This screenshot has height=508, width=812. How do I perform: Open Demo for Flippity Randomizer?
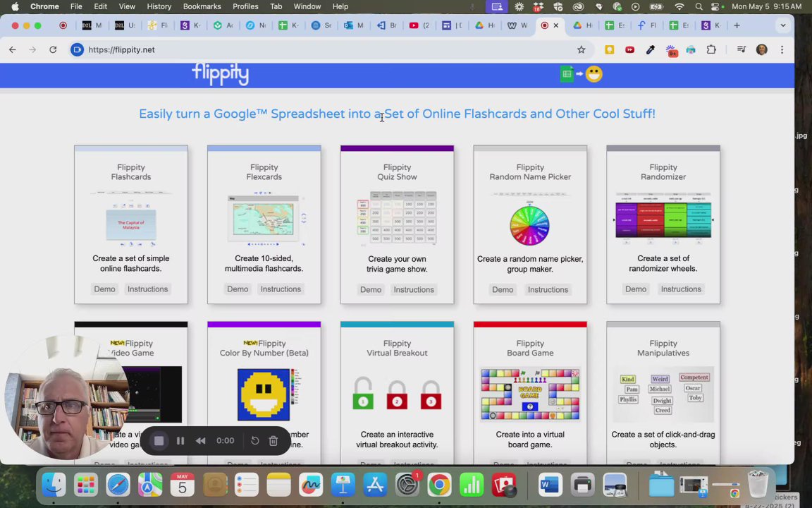(x=636, y=289)
